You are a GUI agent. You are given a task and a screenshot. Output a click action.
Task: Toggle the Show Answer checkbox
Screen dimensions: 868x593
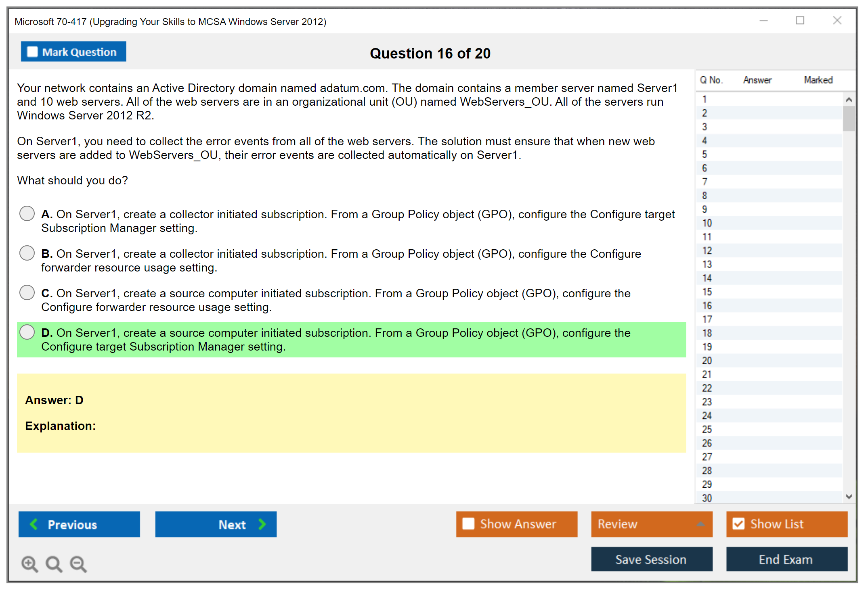click(468, 524)
